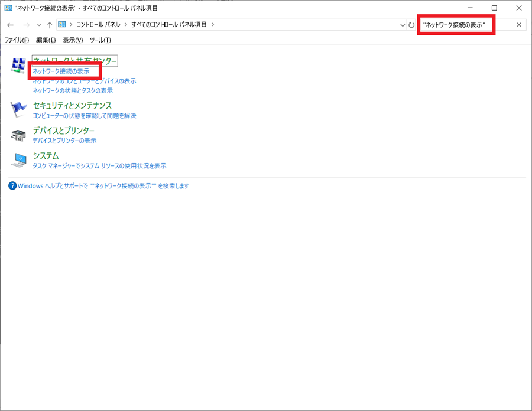
Task: Click the Back navigation arrow
Action: pyautogui.click(x=10, y=25)
